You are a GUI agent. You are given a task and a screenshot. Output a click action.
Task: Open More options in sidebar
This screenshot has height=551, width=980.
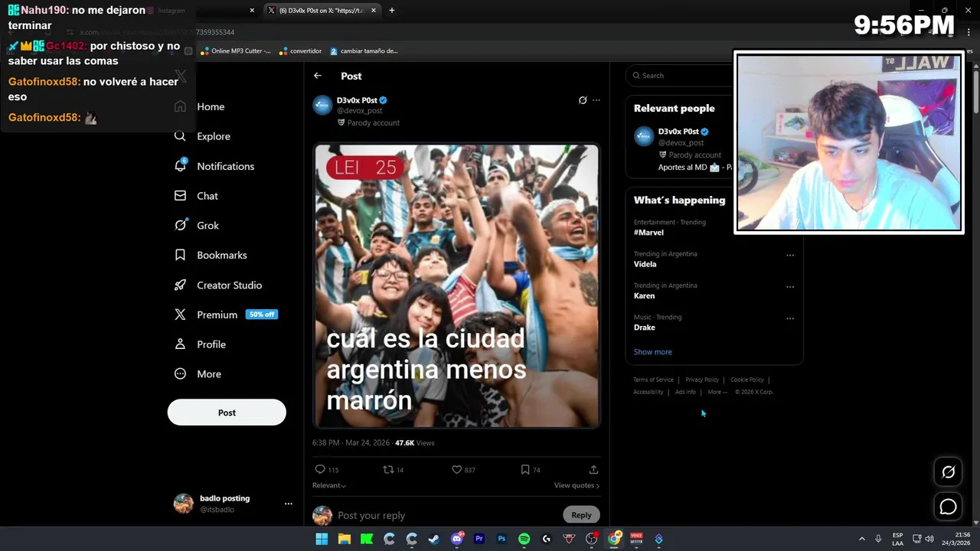[x=198, y=374]
